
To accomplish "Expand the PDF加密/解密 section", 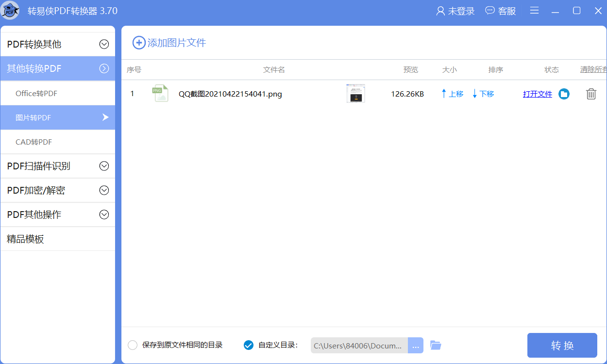I will [x=58, y=190].
